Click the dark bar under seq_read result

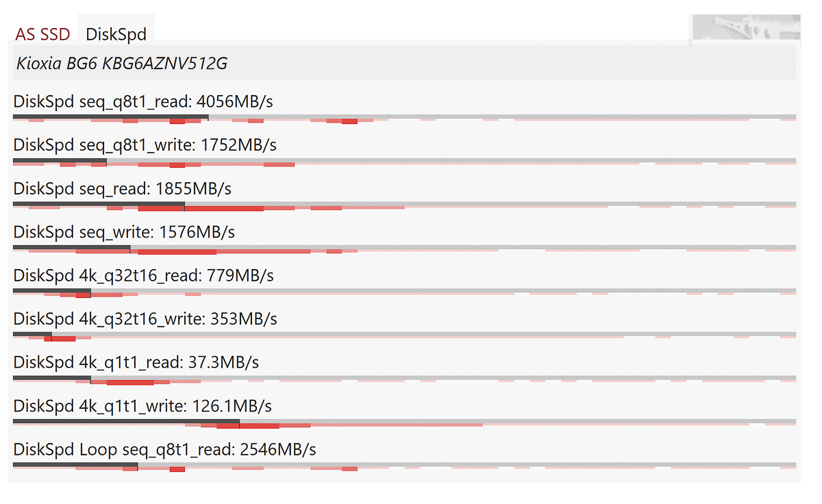click(x=99, y=204)
